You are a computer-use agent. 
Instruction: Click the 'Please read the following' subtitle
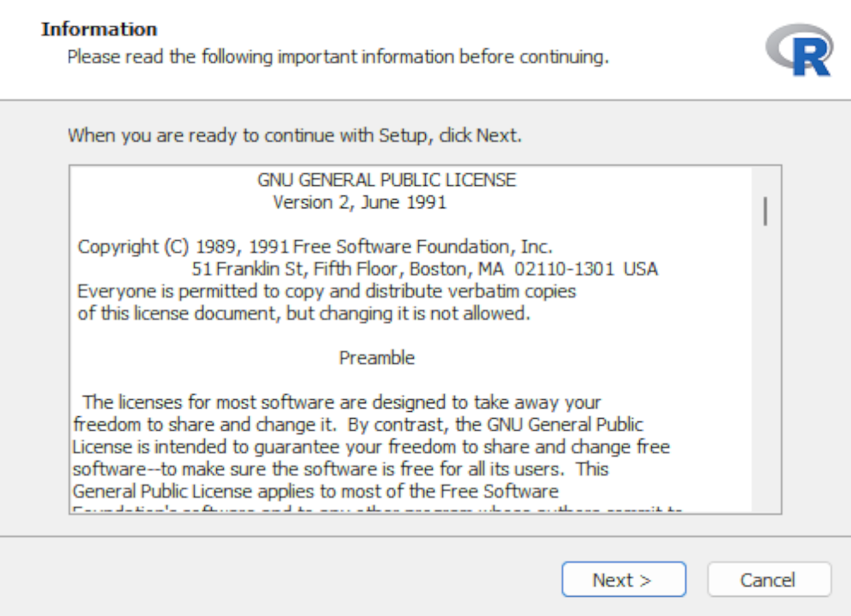338,57
